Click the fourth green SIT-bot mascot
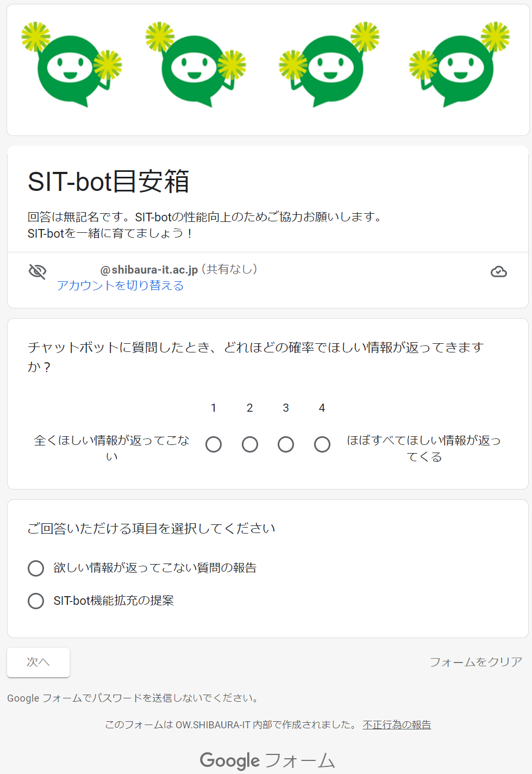The height and width of the screenshot is (774, 532). click(x=460, y=66)
